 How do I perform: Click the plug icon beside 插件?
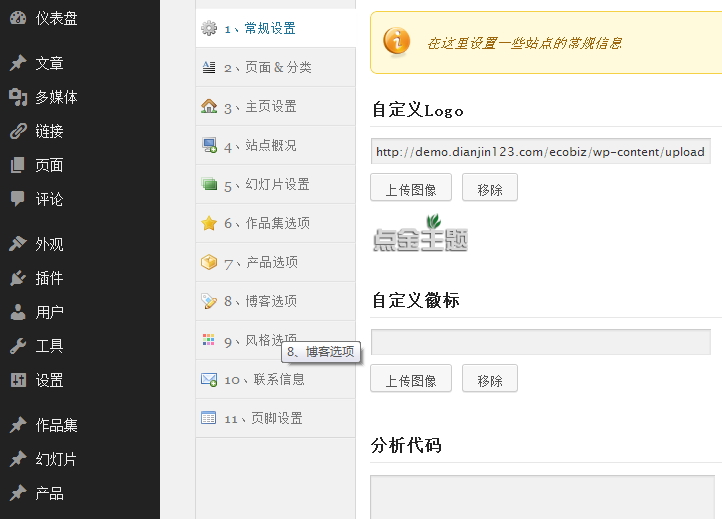18,278
